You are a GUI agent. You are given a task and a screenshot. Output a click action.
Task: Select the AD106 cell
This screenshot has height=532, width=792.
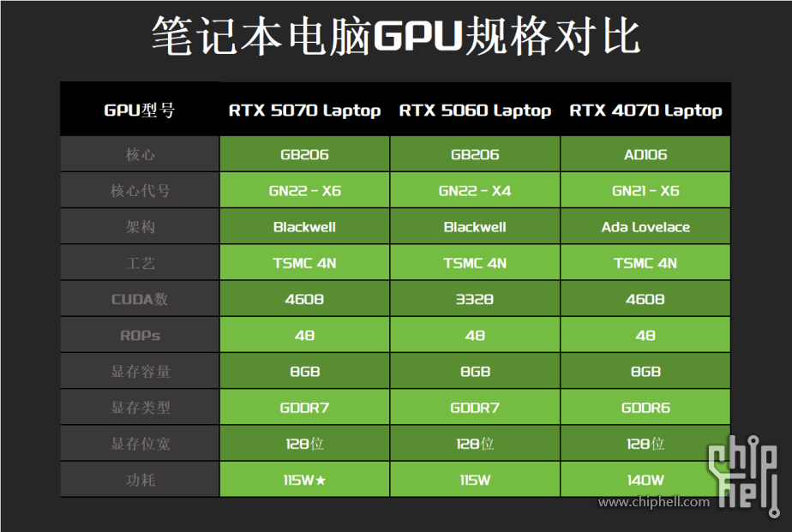[645, 154]
